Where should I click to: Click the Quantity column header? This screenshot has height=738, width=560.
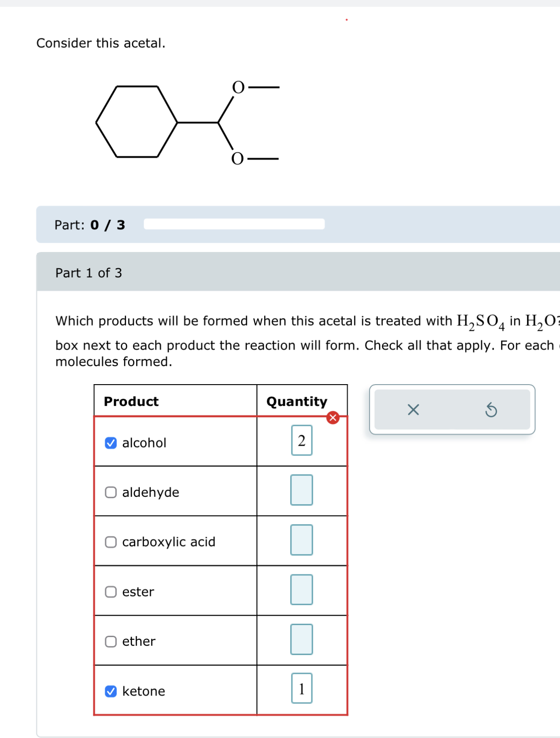(x=297, y=401)
